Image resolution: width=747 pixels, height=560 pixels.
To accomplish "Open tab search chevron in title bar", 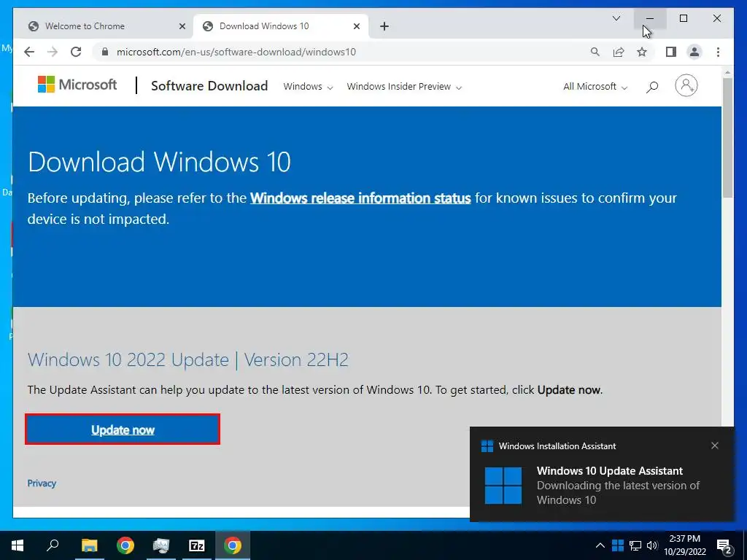I will pos(616,18).
